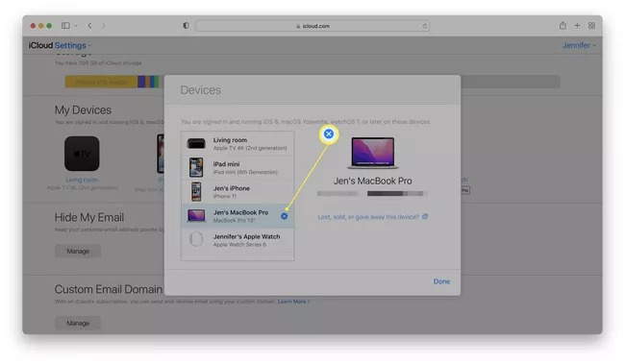Click the 'Devices' dialog title
Viewport: 625px width, 364px height.
pyautogui.click(x=201, y=90)
